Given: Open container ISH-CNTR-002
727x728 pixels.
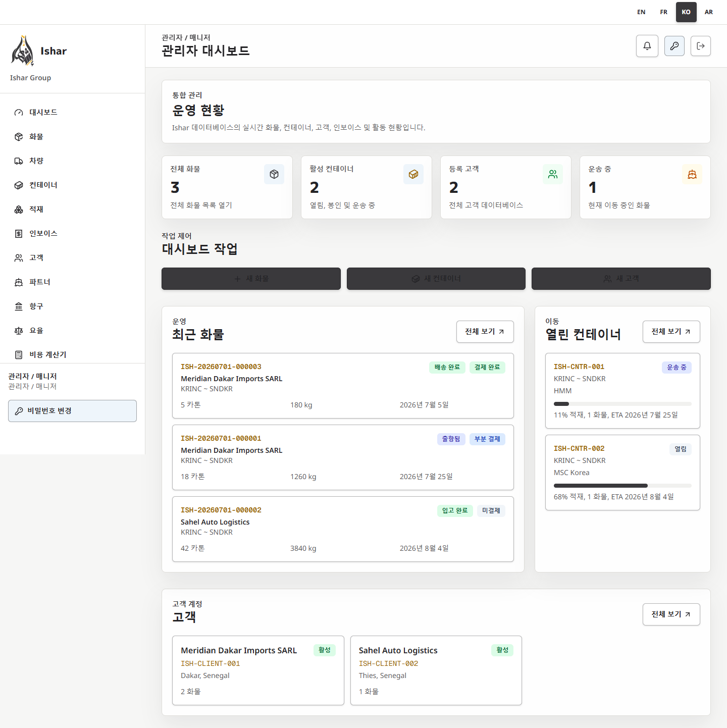Looking at the screenshot, I should 622,473.
